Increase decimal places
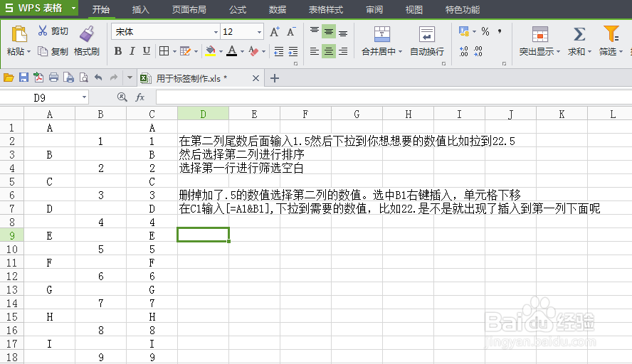Viewport: 632px width, 364px height. pyautogui.click(x=464, y=51)
